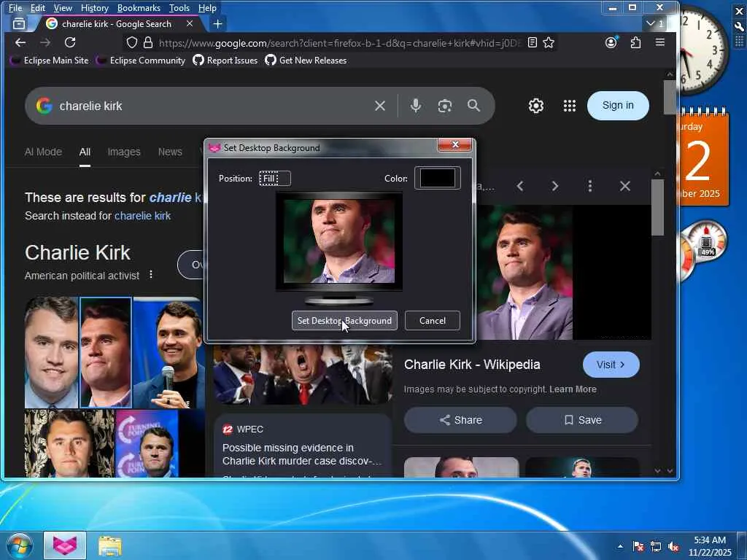Viewport: 747px width, 560px height.
Task: Open the View menu
Action: tap(63, 8)
